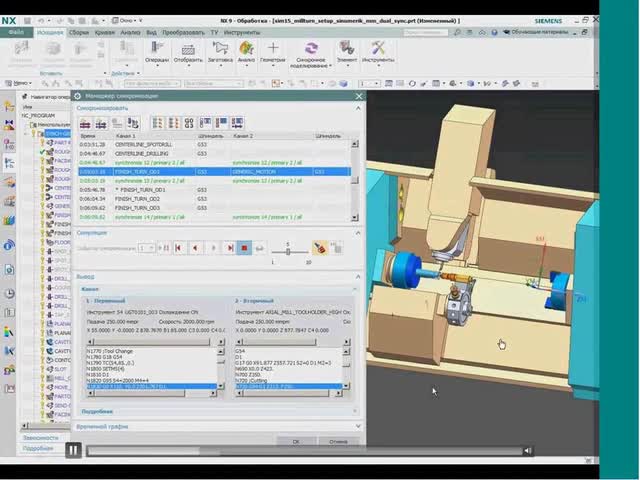Collapse the Симуляция section

[x=358, y=233]
